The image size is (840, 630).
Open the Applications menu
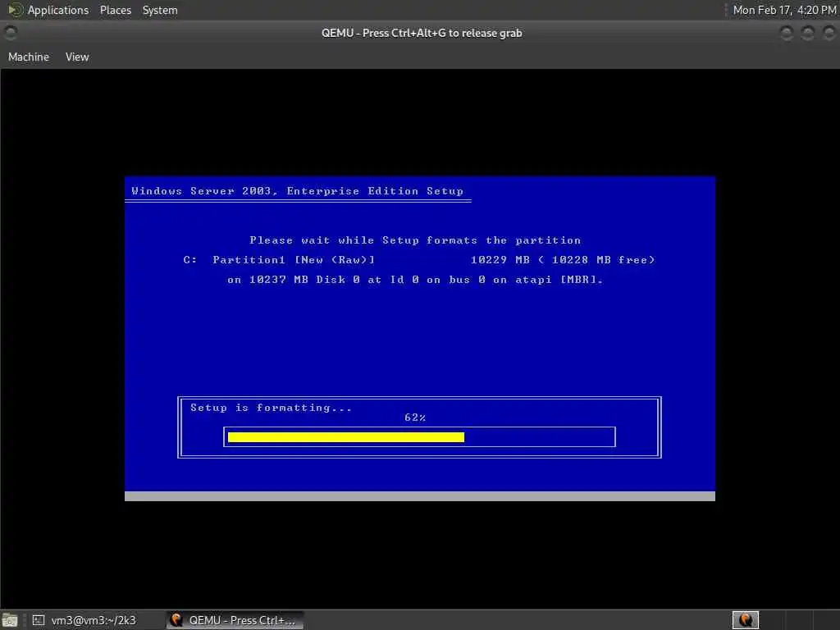[x=58, y=10]
